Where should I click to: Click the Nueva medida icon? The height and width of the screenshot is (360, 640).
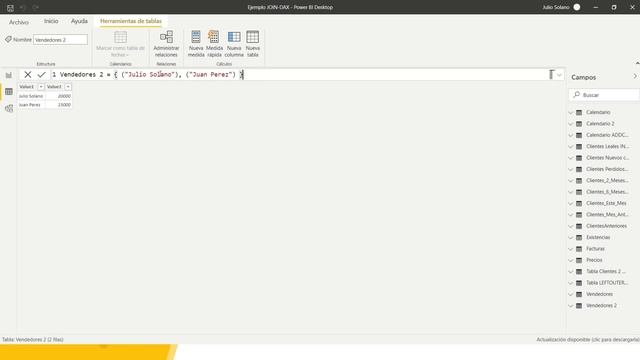pyautogui.click(x=196, y=37)
